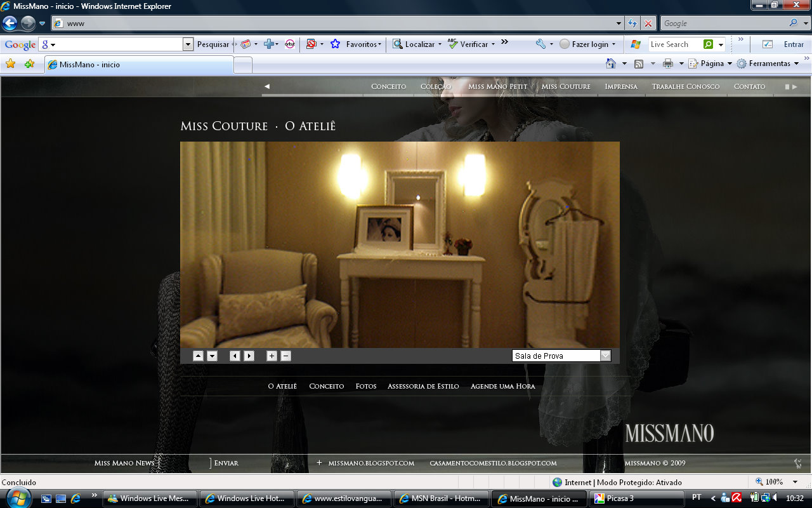The height and width of the screenshot is (508, 812).
Task: Click the Windows Start button
Action: coord(19,497)
